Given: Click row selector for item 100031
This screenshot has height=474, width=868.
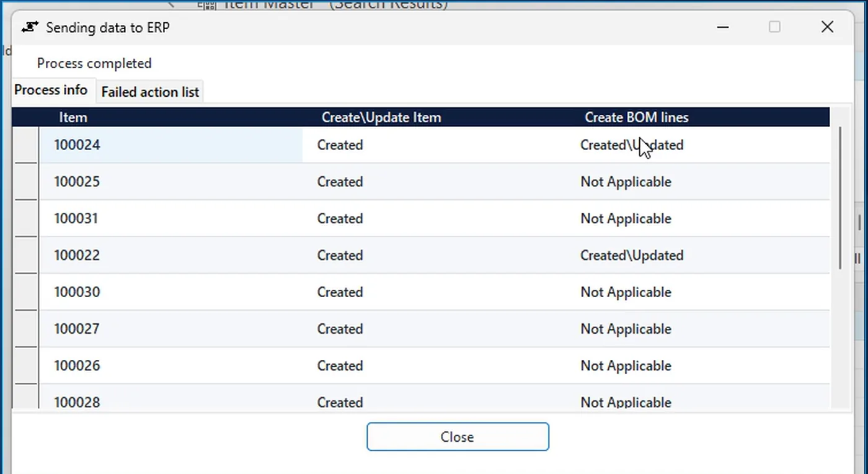Looking at the screenshot, I should pos(26,218).
